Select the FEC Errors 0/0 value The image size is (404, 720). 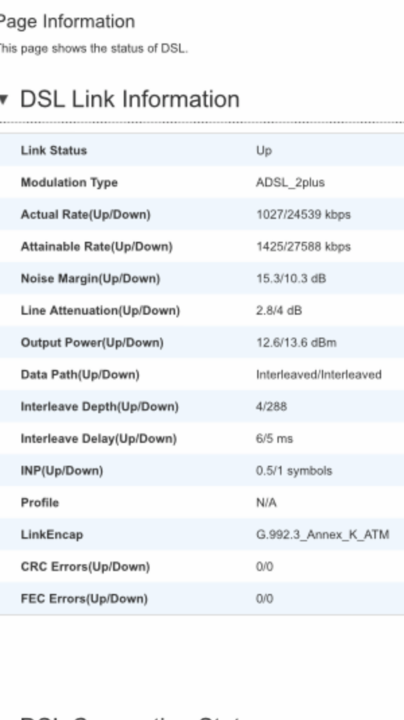pos(264,599)
